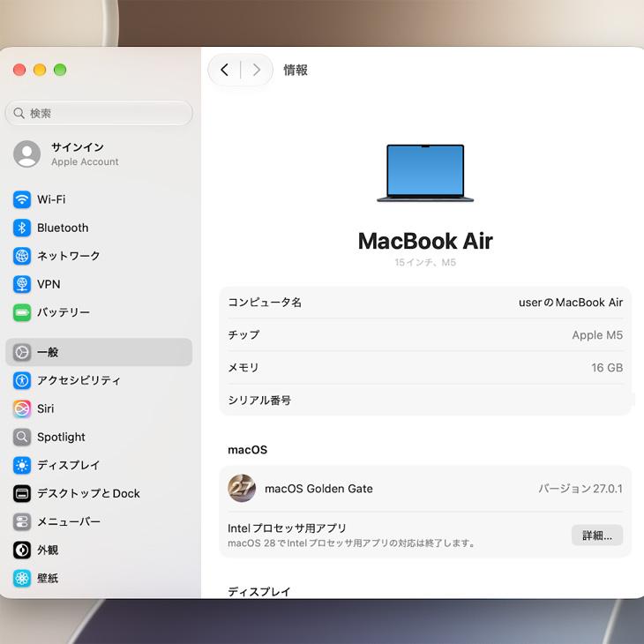The height and width of the screenshot is (644, 644).
Task: Select the ネットワーク globe icon
Action: click(22, 256)
